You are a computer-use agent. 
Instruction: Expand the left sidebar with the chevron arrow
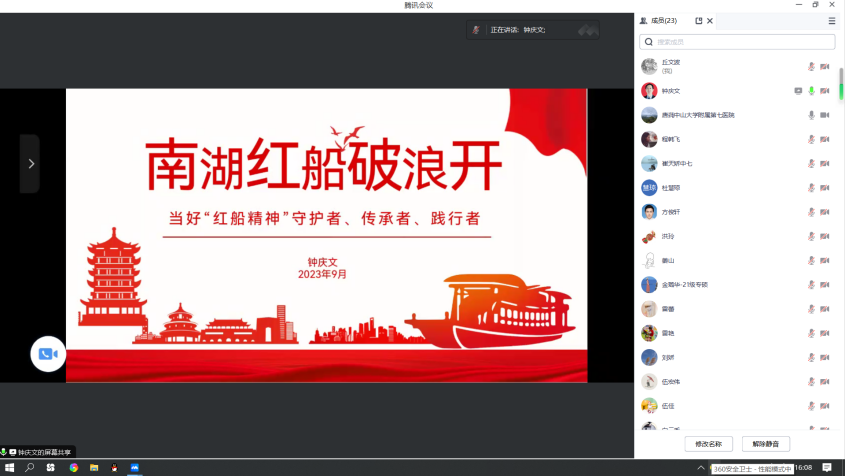coord(31,163)
